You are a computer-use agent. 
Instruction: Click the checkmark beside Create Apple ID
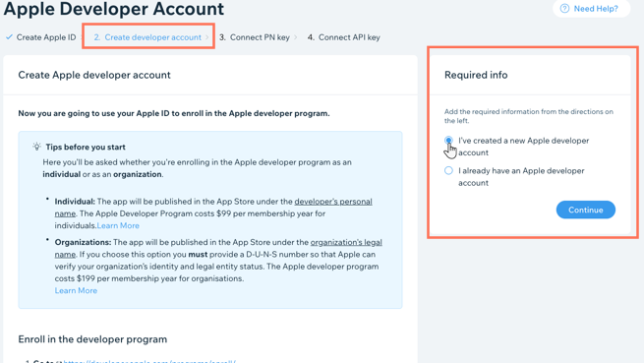pyautogui.click(x=9, y=37)
